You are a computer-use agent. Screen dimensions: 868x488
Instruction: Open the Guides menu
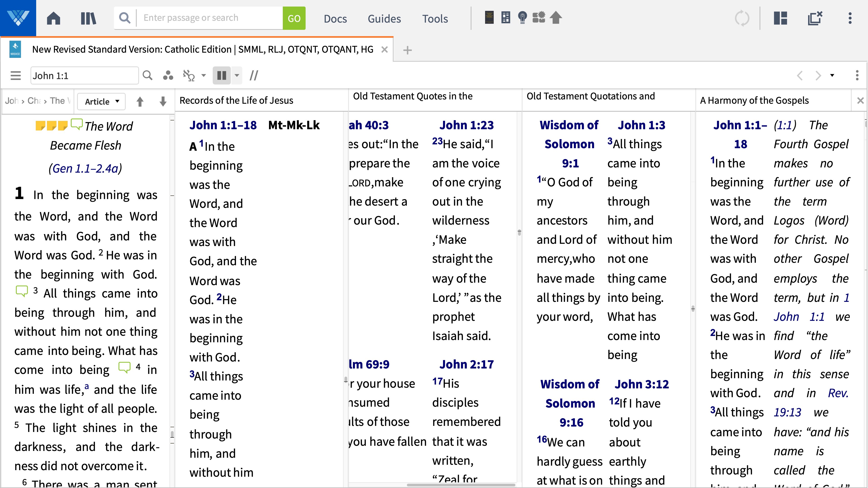384,19
